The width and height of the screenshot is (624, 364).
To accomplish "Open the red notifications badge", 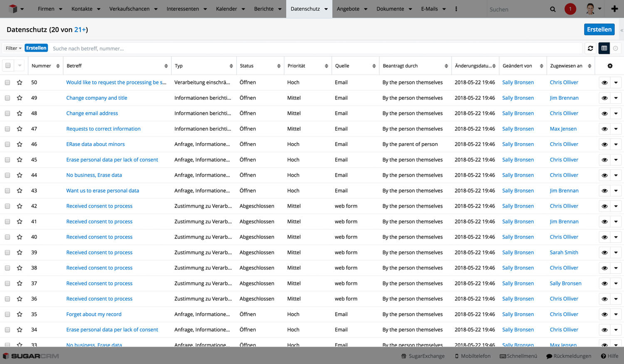I will tap(570, 9).
